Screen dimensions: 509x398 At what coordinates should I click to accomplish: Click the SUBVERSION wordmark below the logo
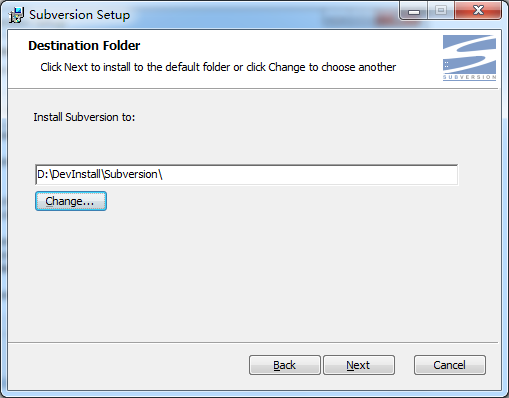click(x=469, y=77)
